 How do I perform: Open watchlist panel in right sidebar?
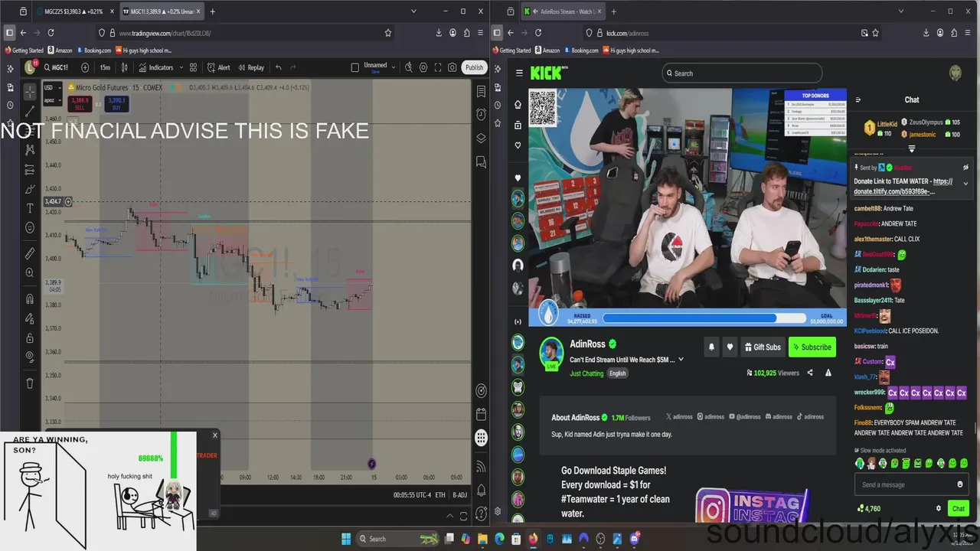[481, 91]
